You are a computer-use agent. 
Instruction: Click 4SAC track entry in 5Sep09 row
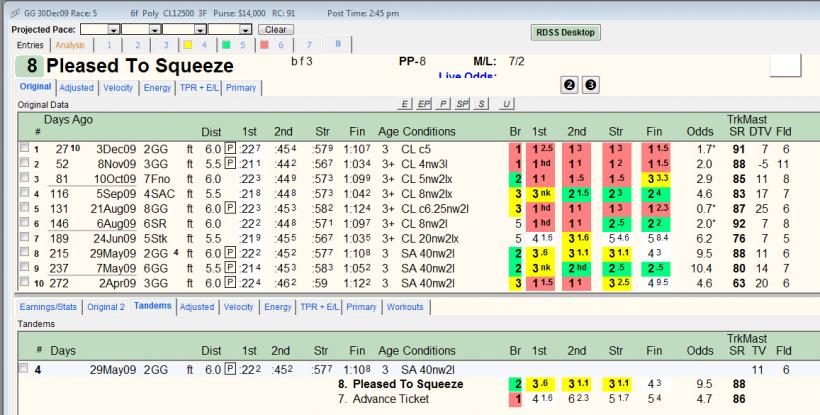coord(159,194)
